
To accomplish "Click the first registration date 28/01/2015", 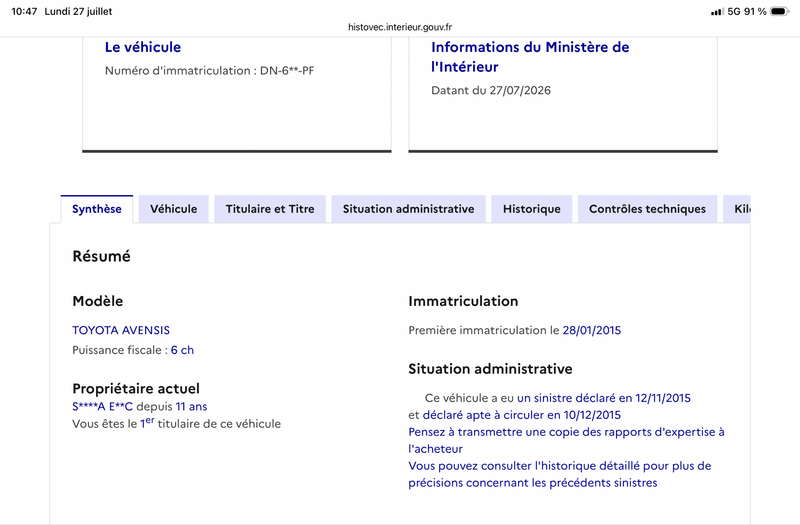I will coord(592,330).
